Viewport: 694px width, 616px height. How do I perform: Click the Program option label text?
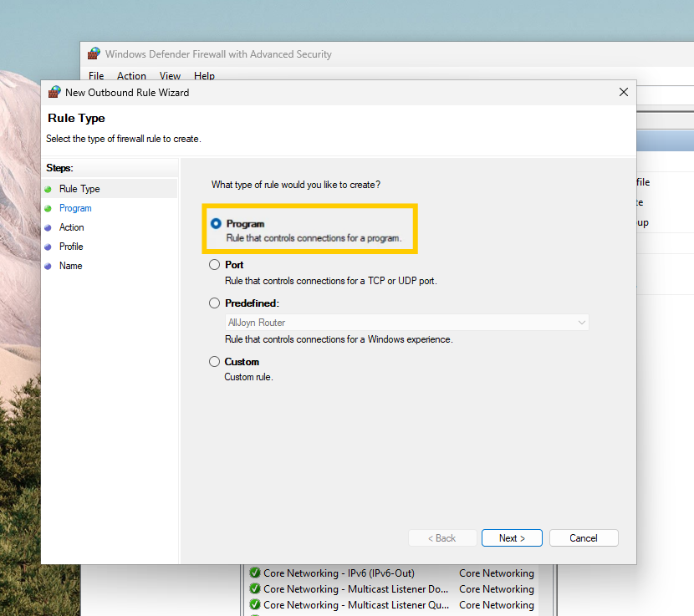pyautogui.click(x=245, y=224)
